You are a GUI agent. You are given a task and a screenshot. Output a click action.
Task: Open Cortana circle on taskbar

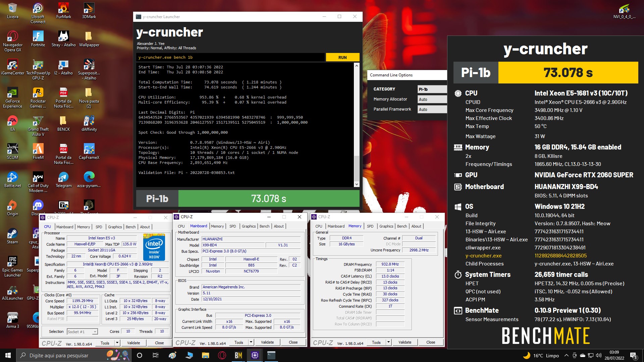point(140,355)
